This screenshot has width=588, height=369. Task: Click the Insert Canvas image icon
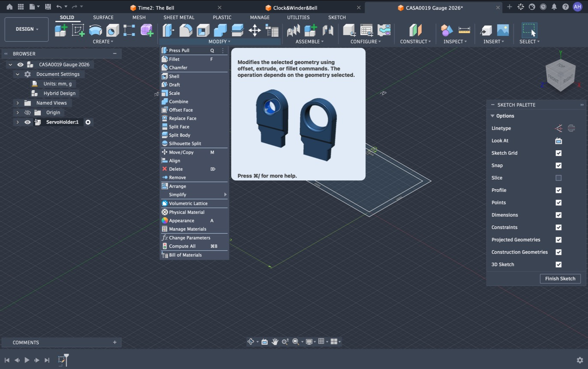[x=503, y=30]
